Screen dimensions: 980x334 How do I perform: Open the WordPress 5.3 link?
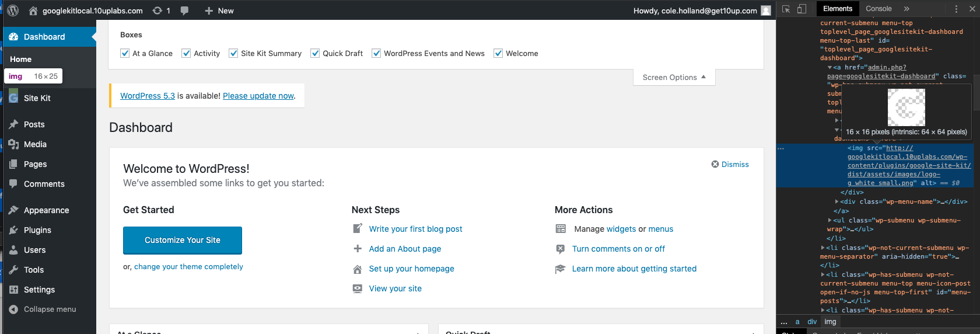[x=148, y=96]
